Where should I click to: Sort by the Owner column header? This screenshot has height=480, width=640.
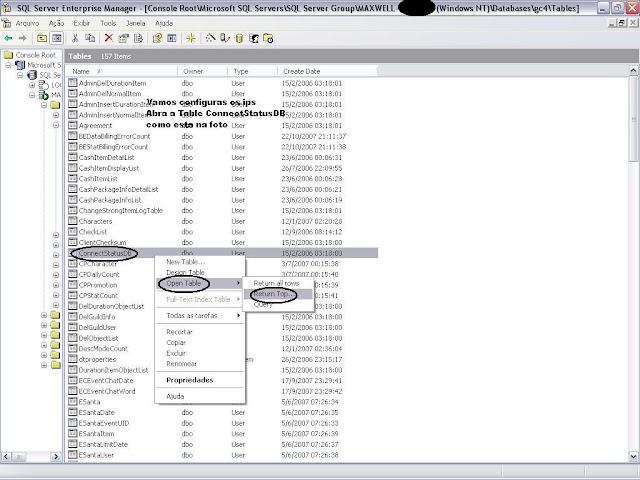click(x=203, y=71)
